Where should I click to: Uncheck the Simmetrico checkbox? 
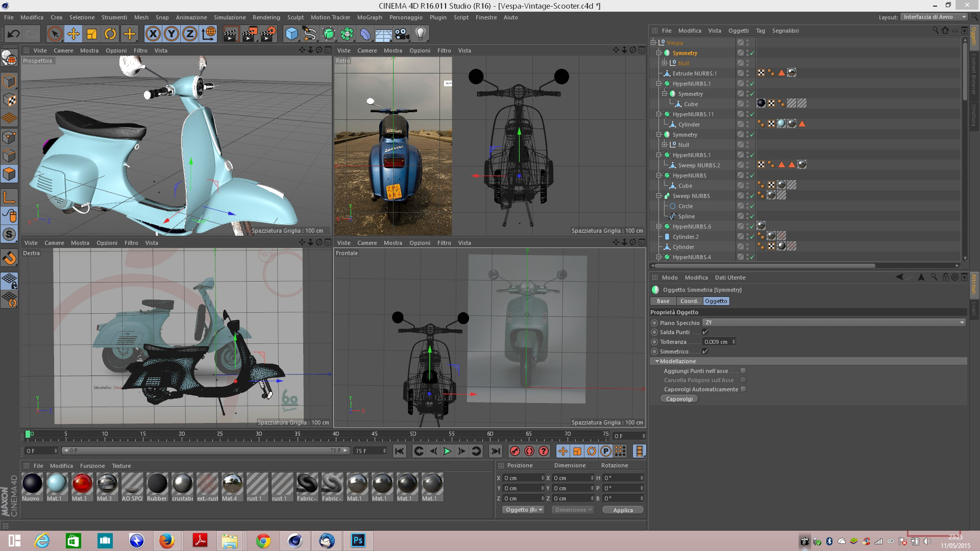pyautogui.click(x=705, y=352)
